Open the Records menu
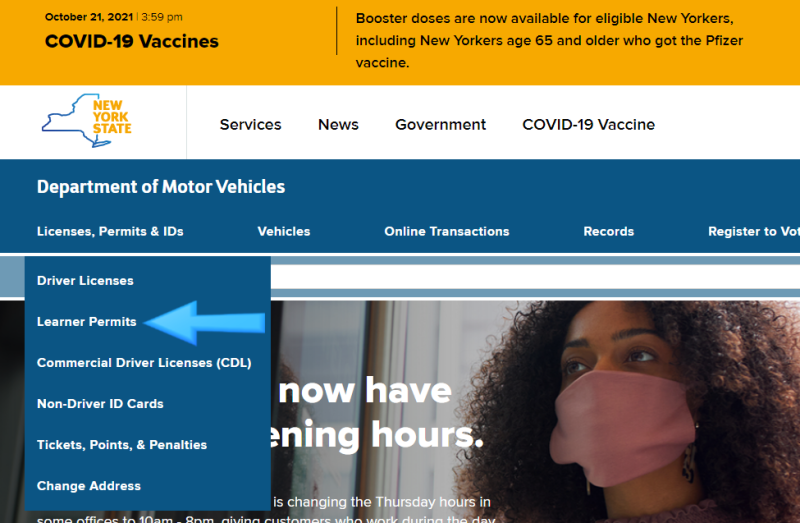 609,231
